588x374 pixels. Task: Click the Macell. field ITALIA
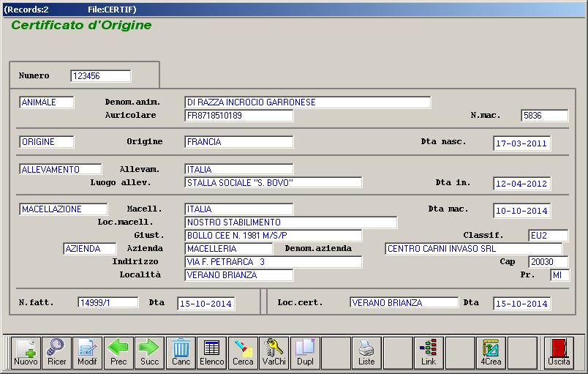tap(238, 209)
